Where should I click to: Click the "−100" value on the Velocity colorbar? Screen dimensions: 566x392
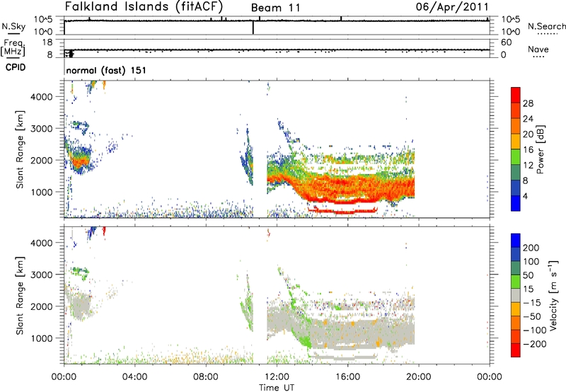533,330
